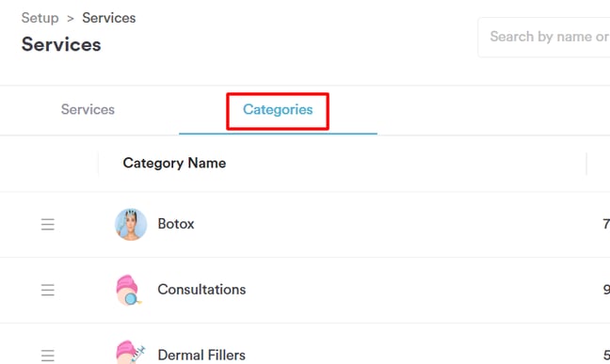Click the Dermal Fillers syringe icon
The image size is (610, 364).
[x=130, y=353]
